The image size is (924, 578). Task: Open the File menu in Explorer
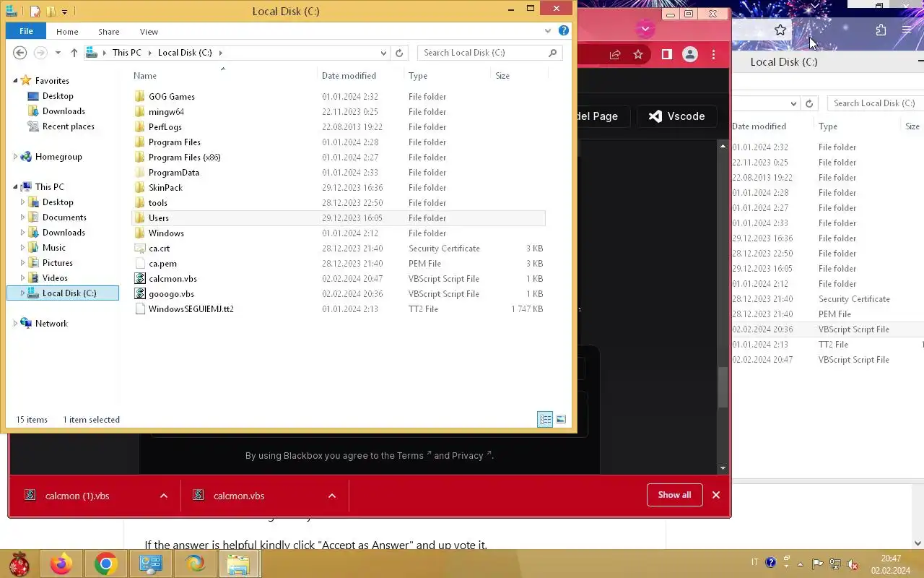[x=26, y=32]
